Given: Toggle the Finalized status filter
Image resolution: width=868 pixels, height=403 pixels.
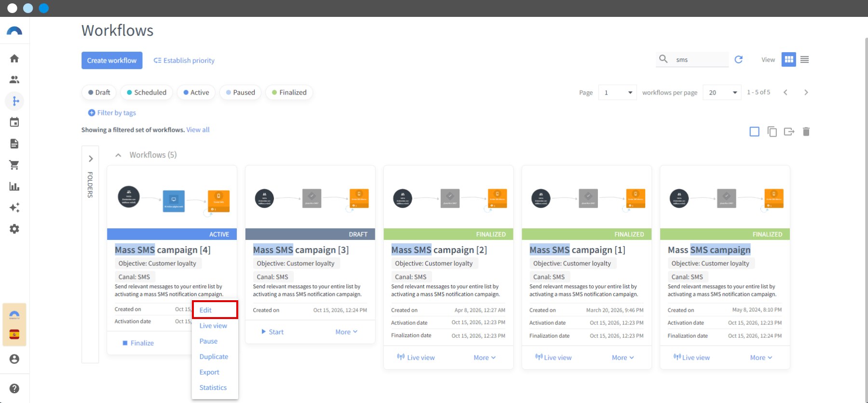Looking at the screenshot, I should [289, 92].
